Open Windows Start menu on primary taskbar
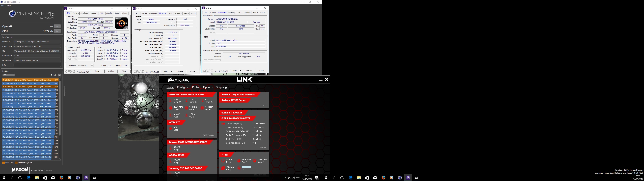Viewport: 644px width, 181px height. (x=4, y=178)
